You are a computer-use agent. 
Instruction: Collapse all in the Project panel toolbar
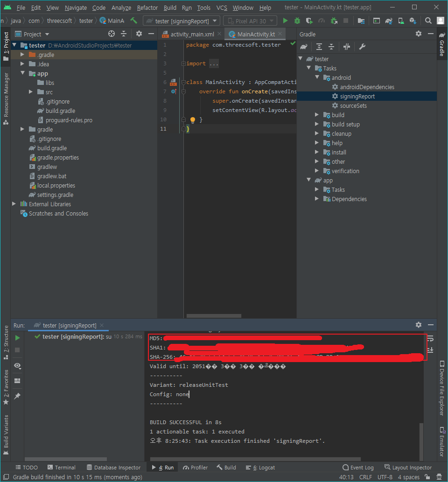tap(124, 34)
